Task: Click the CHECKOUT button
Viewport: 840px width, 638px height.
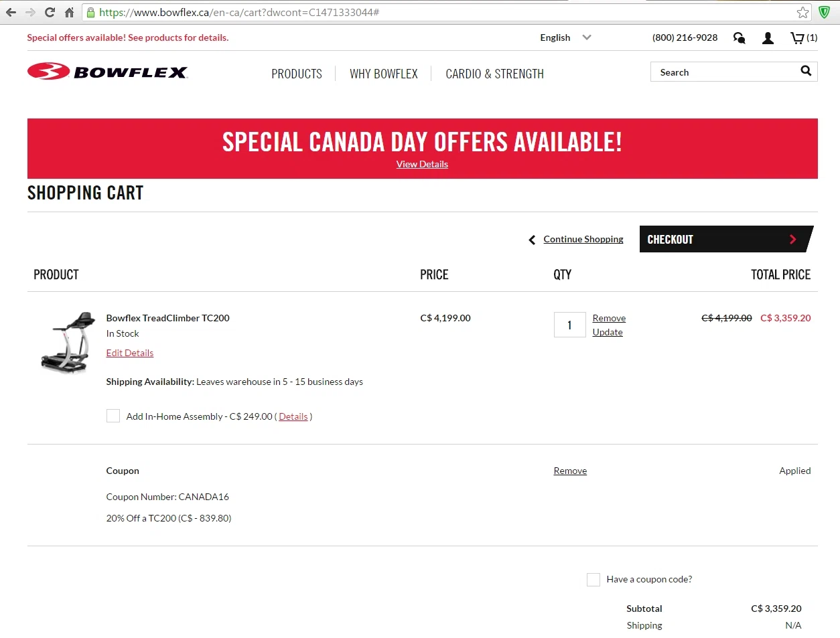Action: pyautogui.click(x=726, y=239)
